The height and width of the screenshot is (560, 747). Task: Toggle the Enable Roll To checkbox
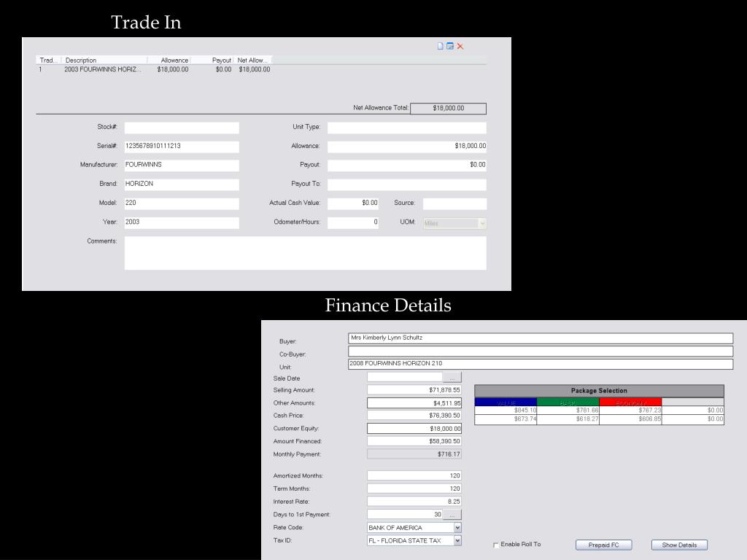pos(496,545)
